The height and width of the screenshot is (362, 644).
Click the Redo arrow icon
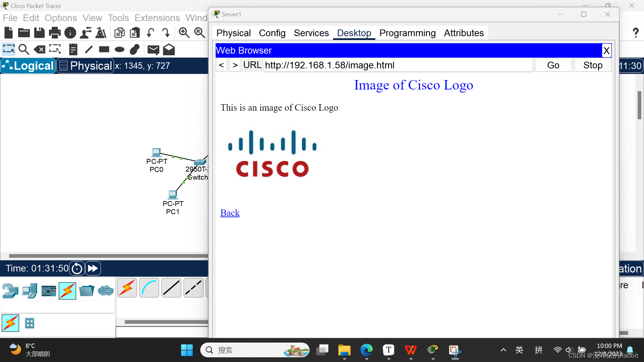pos(166,33)
